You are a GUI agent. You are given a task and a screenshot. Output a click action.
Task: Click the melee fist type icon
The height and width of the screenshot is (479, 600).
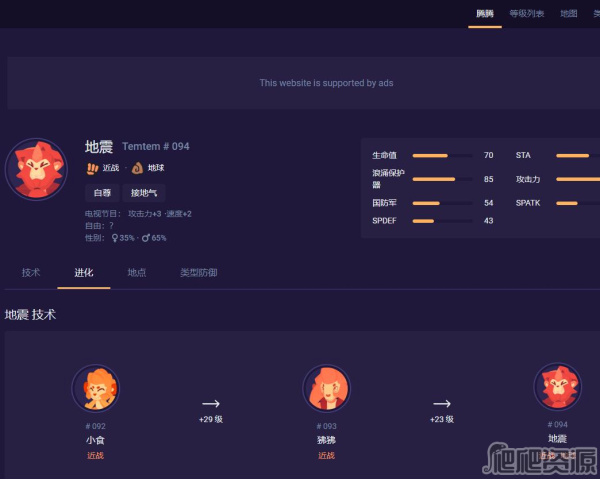click(92, 168)
